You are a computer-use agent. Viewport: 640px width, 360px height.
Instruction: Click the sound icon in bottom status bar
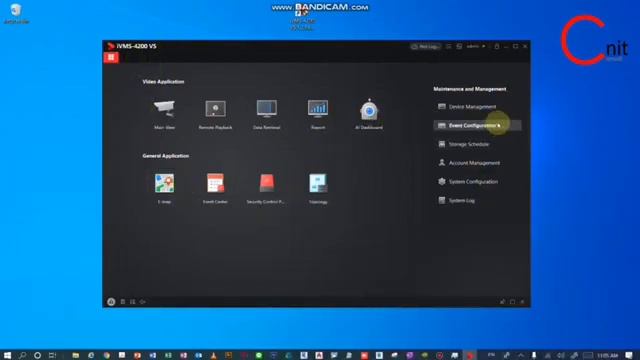click(142, 302)
